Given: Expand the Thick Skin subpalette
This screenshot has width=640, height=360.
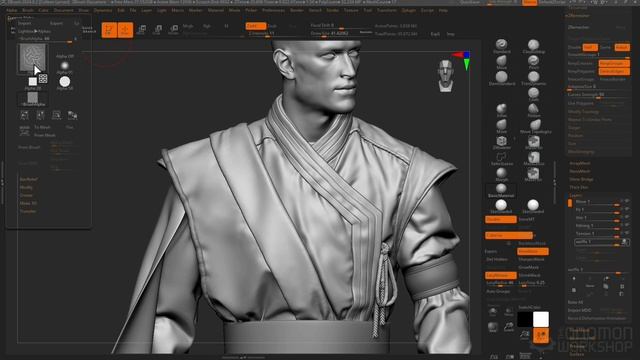Looking at the screenshot, I should pos(579,187).
